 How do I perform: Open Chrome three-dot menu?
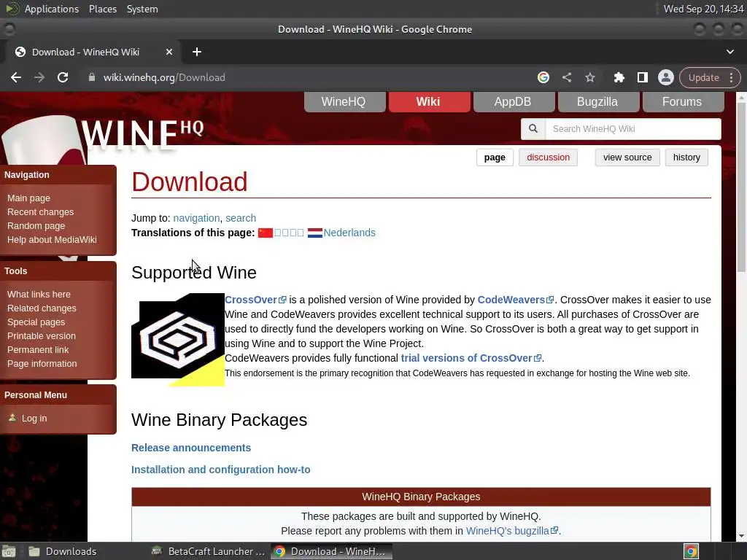pyautogui.click(x=731, y=77)
